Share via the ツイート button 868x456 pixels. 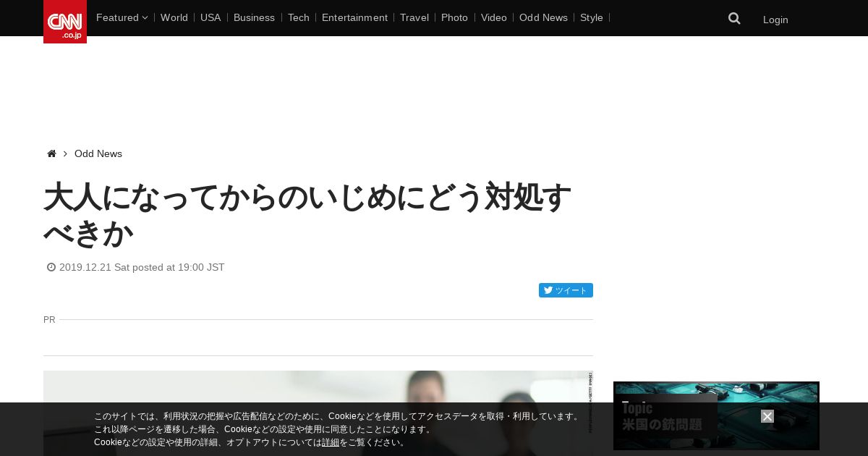[x=566, y=290]
